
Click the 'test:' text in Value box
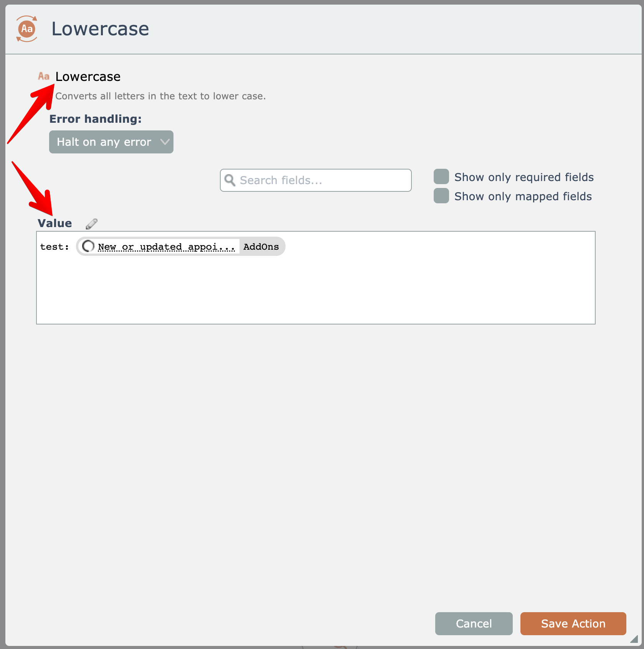coord(54,247)
